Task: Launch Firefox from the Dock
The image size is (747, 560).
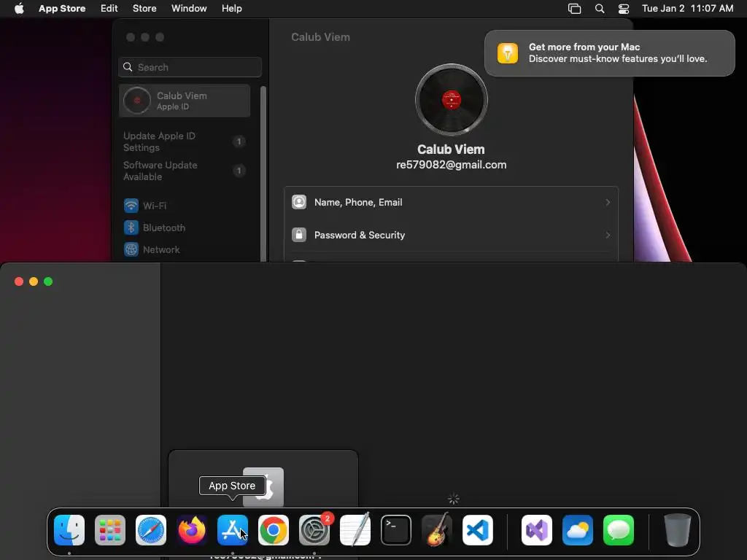Action: (192, 530)
